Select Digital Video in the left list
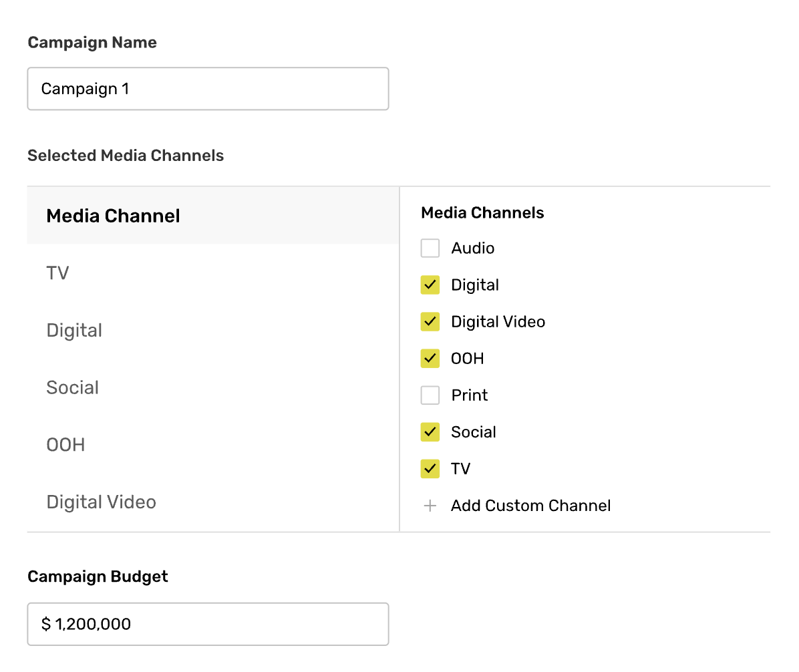The height and width of the screenshot is (672, 799). [x=102, y=502]
